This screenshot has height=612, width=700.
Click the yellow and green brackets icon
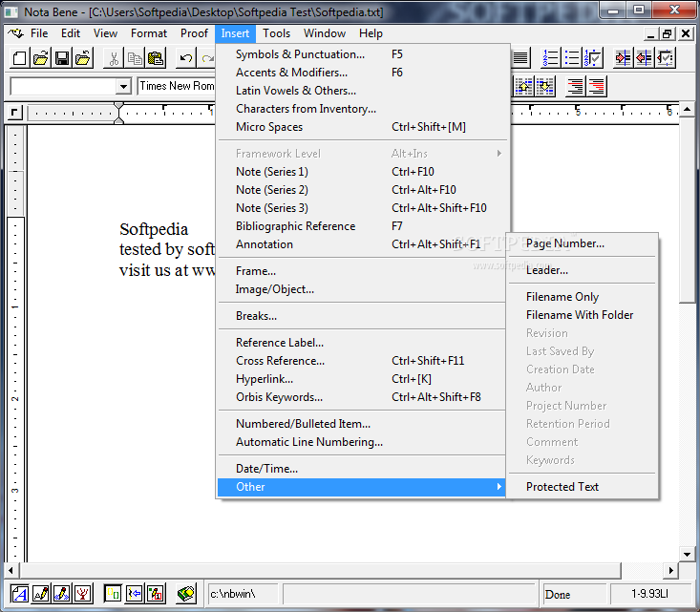tap(113, 594)
